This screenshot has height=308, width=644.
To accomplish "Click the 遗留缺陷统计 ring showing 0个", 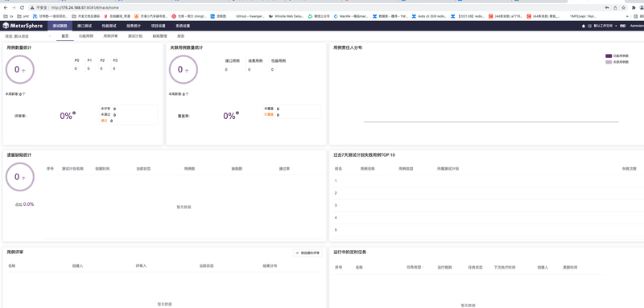I will tap(19, 177).
